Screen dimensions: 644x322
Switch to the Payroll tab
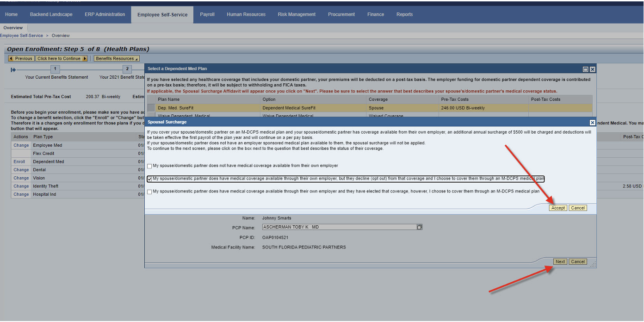(207, 14)
